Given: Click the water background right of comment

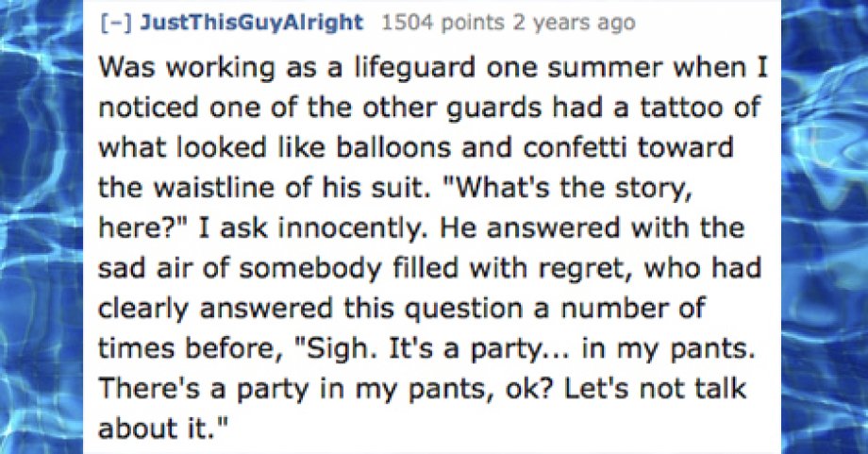Looking at the screenshot, I should [825, 227].
